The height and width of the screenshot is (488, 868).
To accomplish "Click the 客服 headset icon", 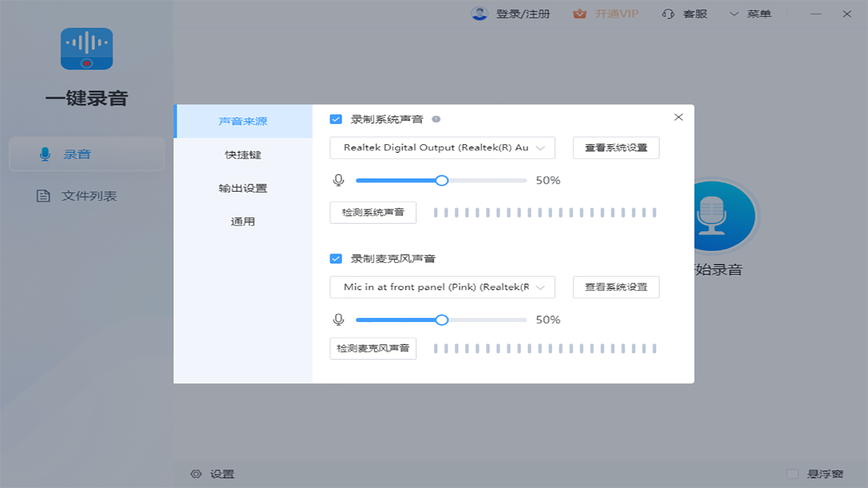I will click(668, 14).
